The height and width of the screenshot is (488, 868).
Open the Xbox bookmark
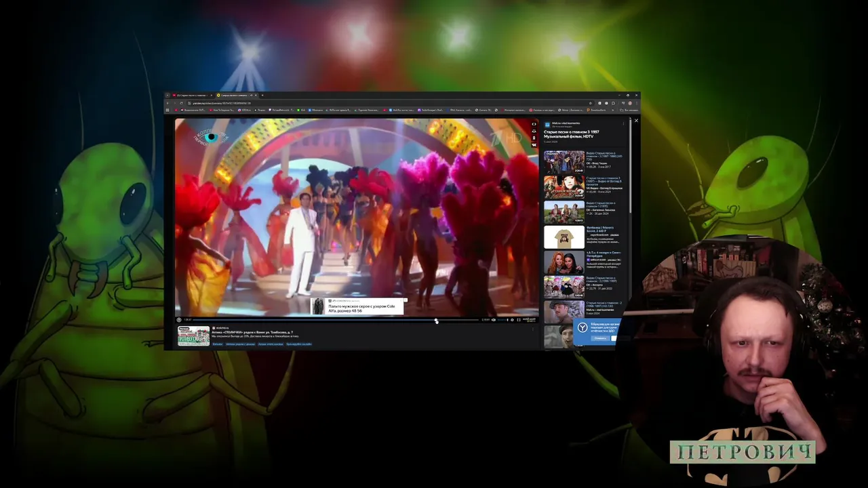tap(302, 110)
